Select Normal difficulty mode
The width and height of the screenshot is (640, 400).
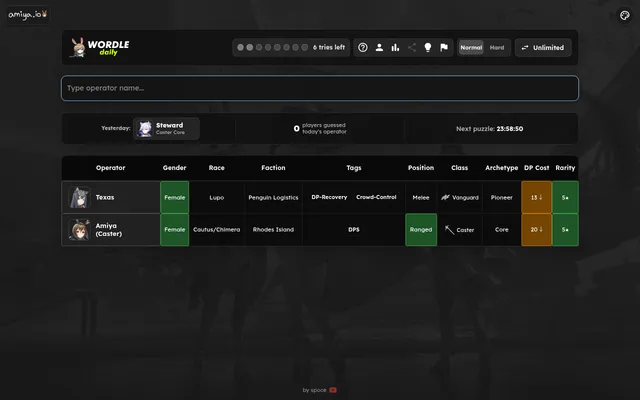tap(471, 47)
